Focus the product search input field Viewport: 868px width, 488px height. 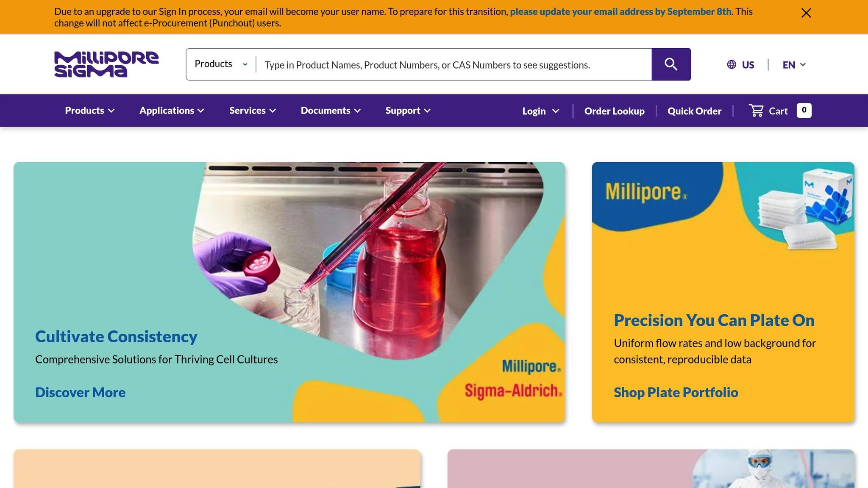(x=454, y=65)
